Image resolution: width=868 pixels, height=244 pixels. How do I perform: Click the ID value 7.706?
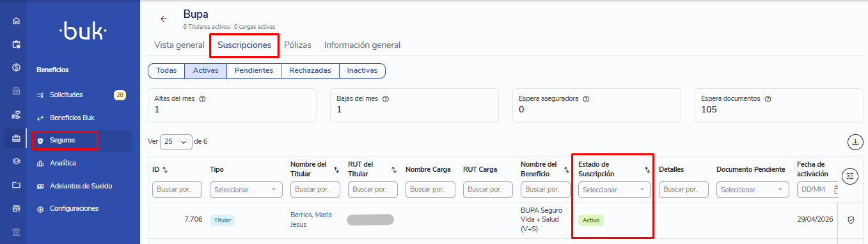click(193, 219)
